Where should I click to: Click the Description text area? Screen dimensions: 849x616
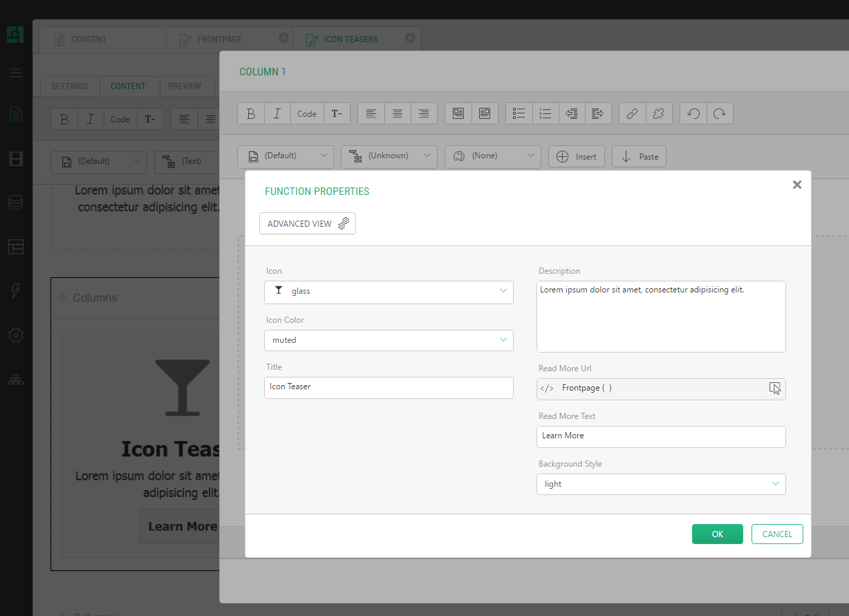coord(660,316)
